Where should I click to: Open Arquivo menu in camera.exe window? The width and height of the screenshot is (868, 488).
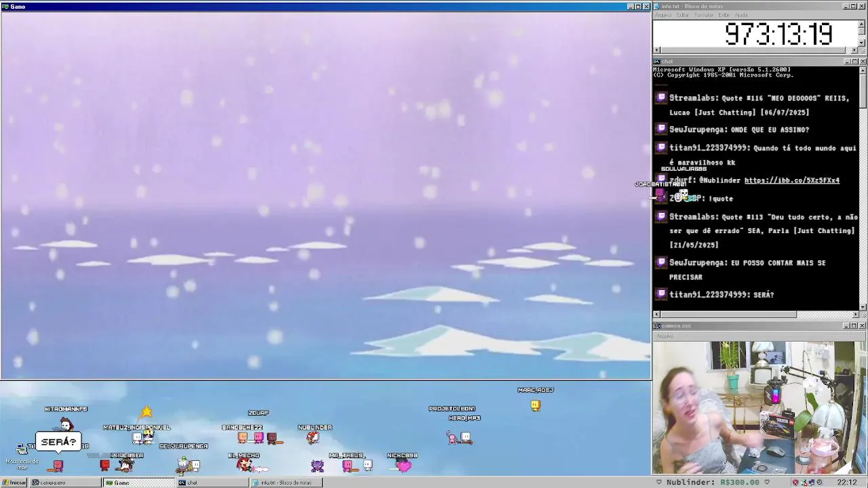click(665, 336)
